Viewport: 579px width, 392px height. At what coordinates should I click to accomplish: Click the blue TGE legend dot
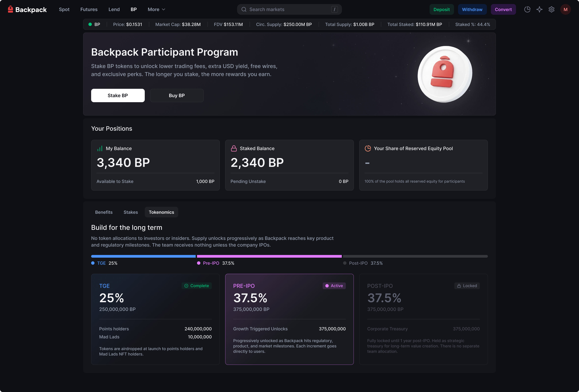[x=93, y=263]
